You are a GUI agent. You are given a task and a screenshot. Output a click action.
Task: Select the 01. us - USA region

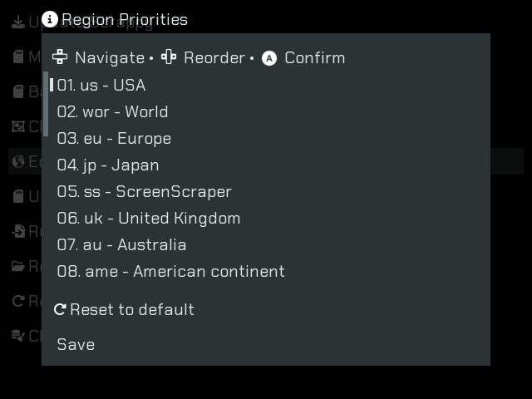(x=101, y=85)
